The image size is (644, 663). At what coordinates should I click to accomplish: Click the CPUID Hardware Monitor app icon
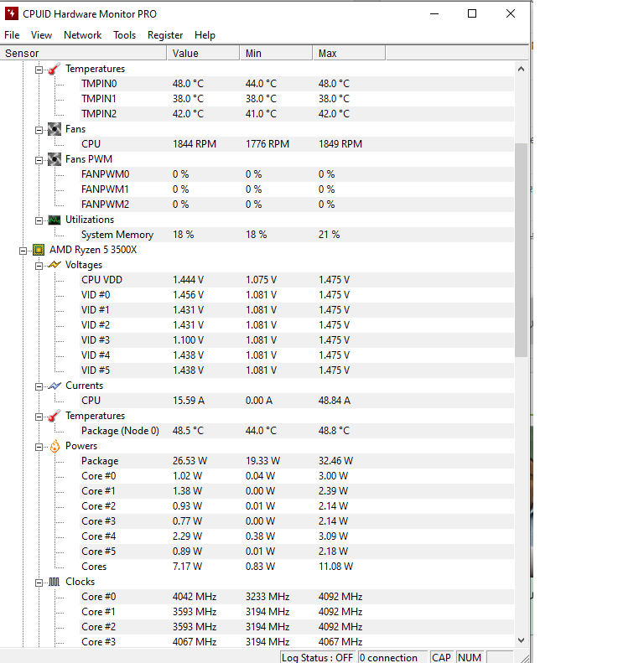[x=12, y=13]
